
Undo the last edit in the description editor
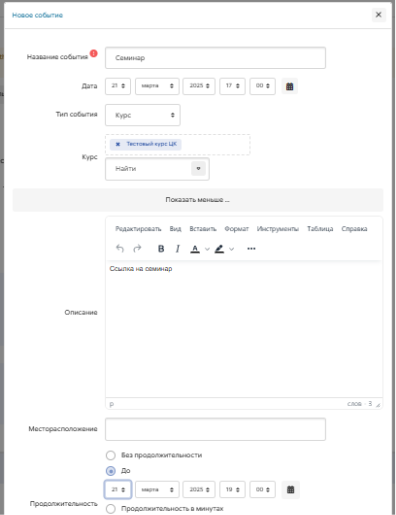120,249
